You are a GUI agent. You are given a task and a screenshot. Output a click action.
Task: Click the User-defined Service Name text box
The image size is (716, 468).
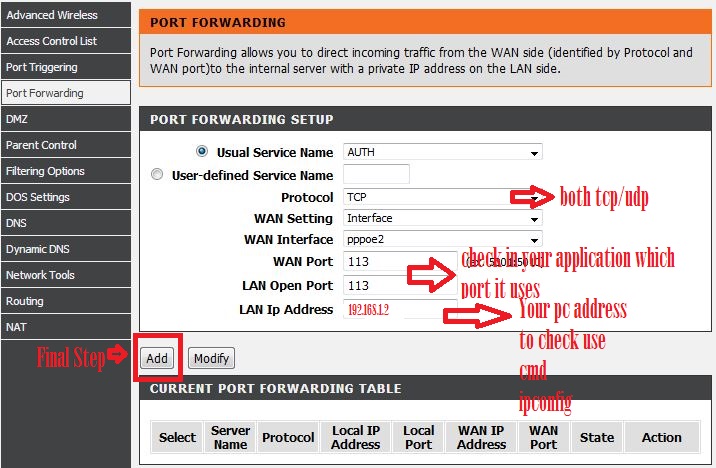coord(376,175)
